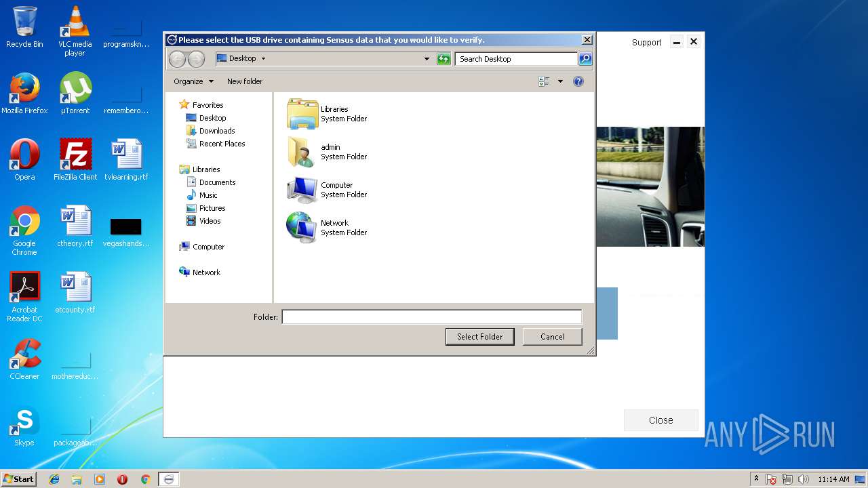
Task: Select the Computer system folder
Action: click(328, 190)
